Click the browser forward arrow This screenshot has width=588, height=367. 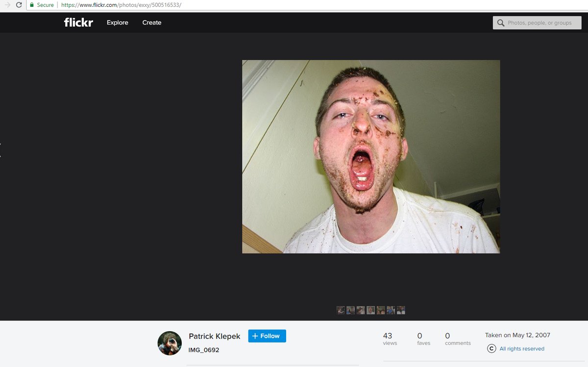7,5
